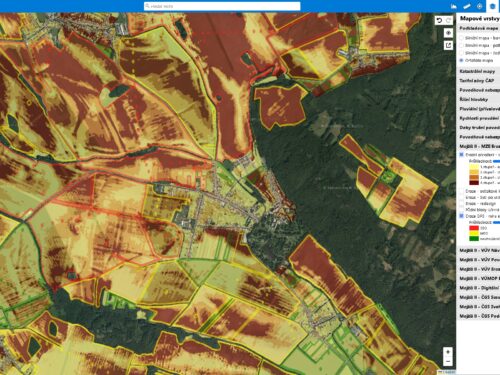Click the place search input field
Screen dimensions: 500x375
[x=222, y=6]
